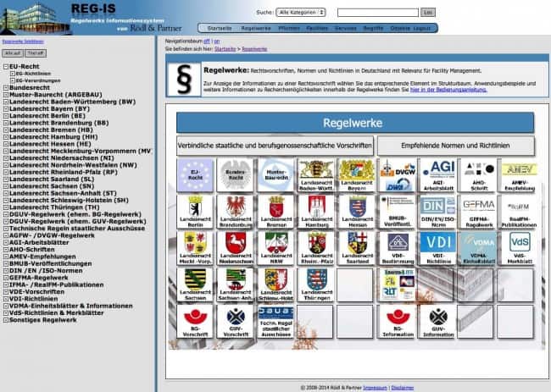The image size is (551, 392).
Task: Open the GUV-Information tile
Action: pyautogui.click(x=438, y=321)
